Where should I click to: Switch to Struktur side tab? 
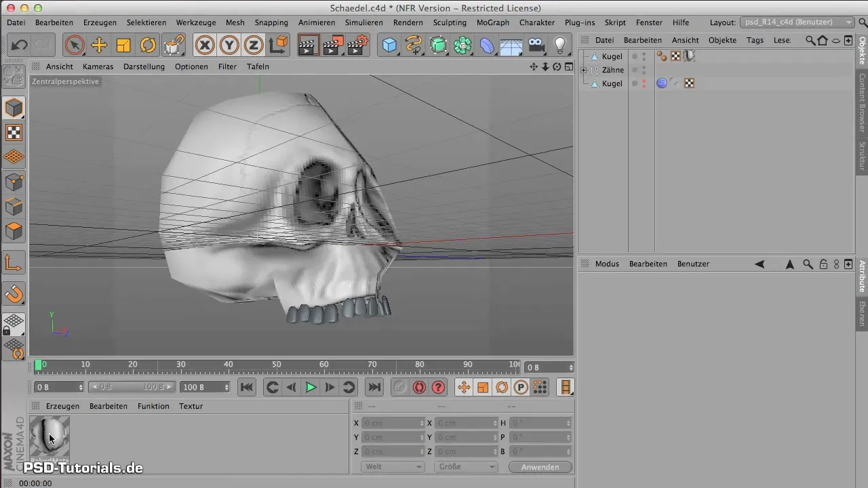point(862,155)
